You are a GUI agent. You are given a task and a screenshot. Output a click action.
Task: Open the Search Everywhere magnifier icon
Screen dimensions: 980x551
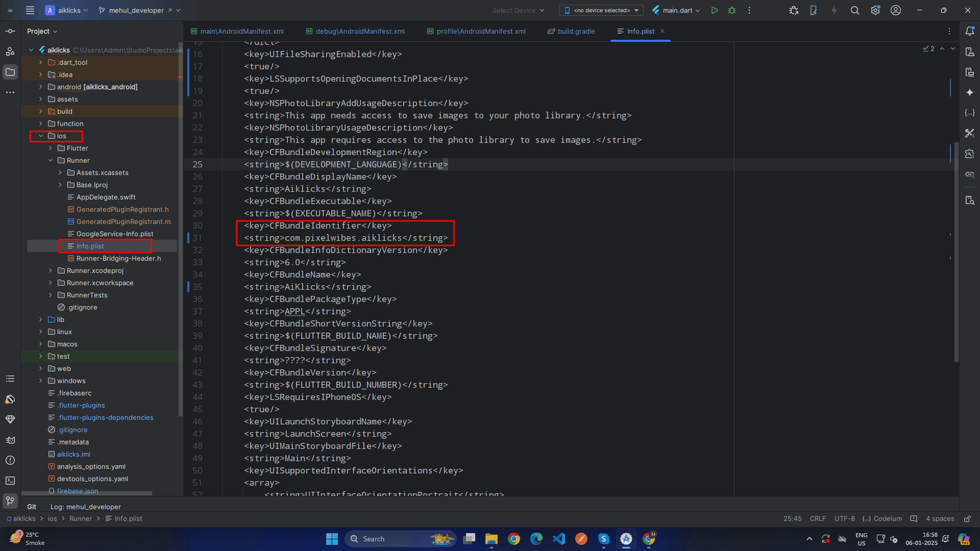[855, 10]
